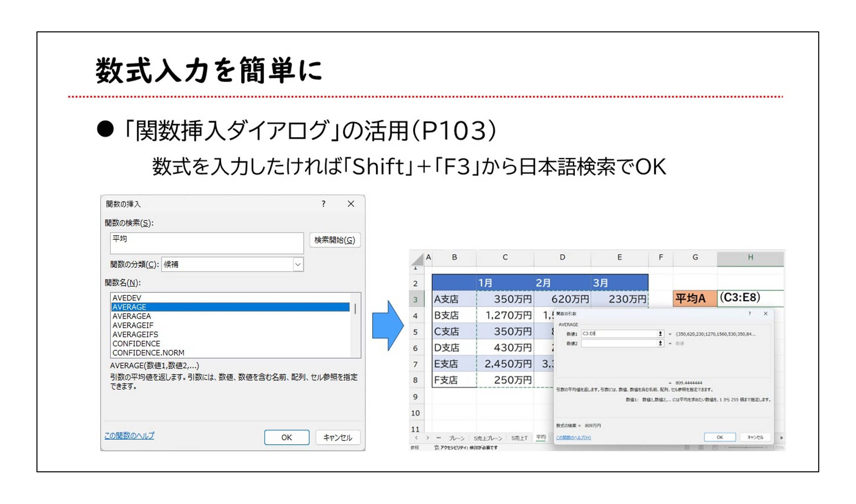
Task: Click the 数値1 range collapse arrow icon
Action: coord(660,334)
